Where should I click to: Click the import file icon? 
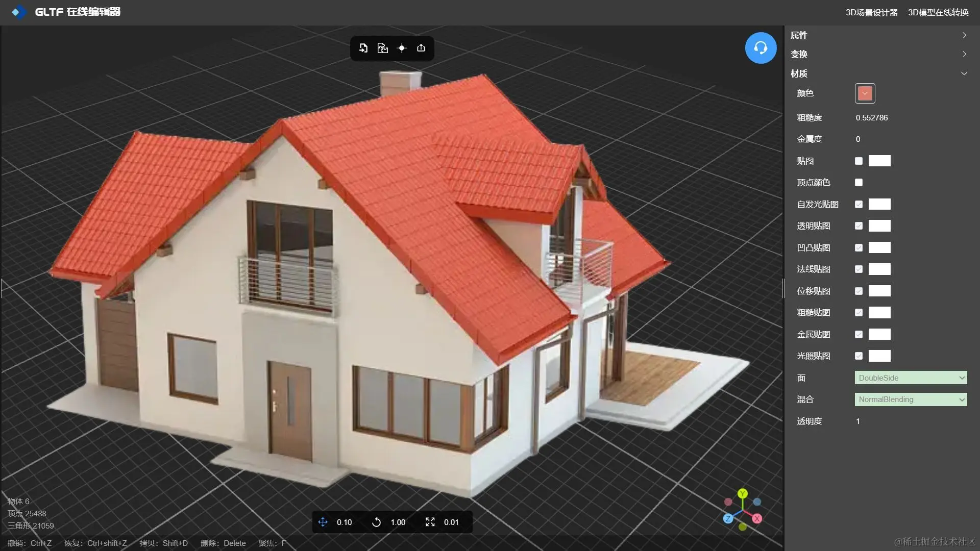(363, 48)
